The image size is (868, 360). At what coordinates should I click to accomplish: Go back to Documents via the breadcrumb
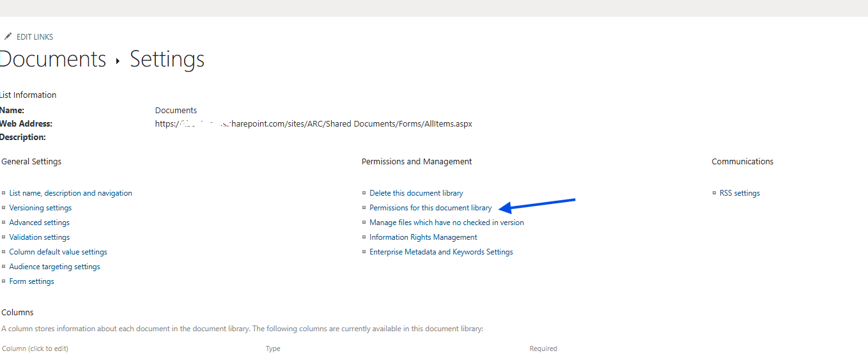click(x=54, y=59)
